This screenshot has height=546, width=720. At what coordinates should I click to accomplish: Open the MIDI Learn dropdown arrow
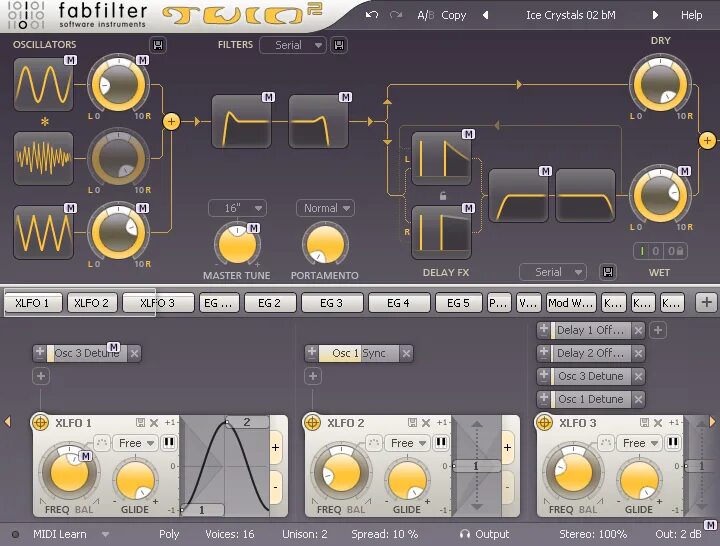(106, 535)
